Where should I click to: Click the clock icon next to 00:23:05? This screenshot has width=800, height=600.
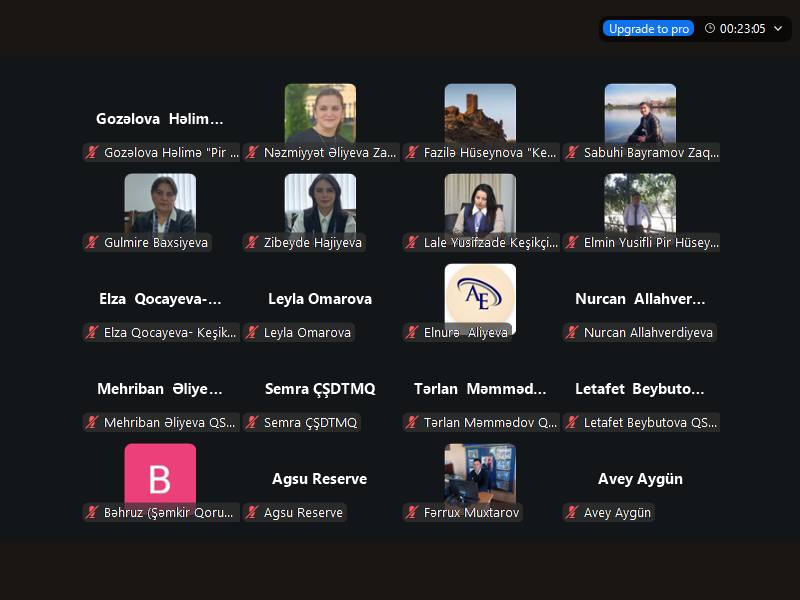pyautogui.click(x=710, y=29)
